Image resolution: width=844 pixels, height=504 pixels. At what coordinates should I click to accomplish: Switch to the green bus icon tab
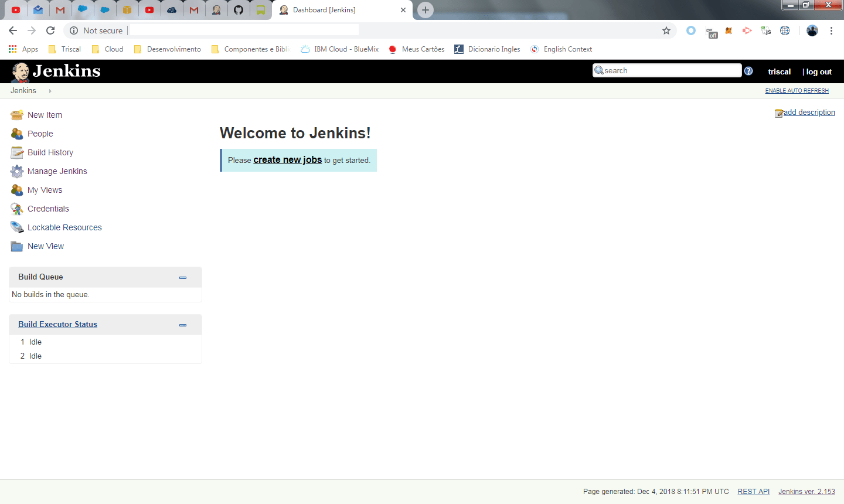[261, 10]
